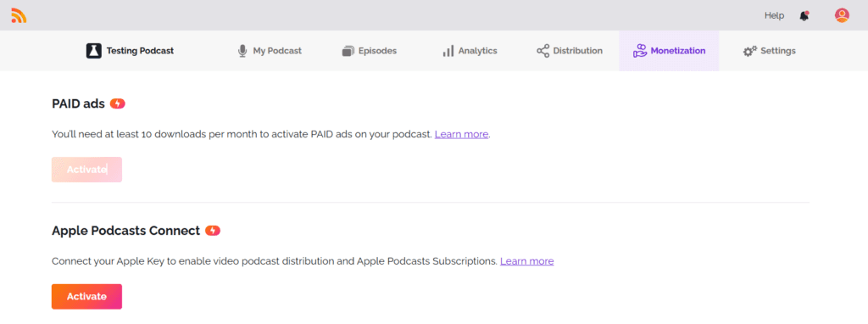Open the Settings tab
Image resolution: width=868 pixels, height=324 pixels.
coord(770,51)
